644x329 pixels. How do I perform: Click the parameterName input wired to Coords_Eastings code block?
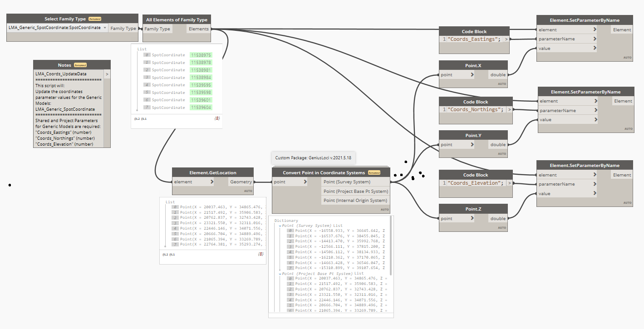[x=567, y=39]
